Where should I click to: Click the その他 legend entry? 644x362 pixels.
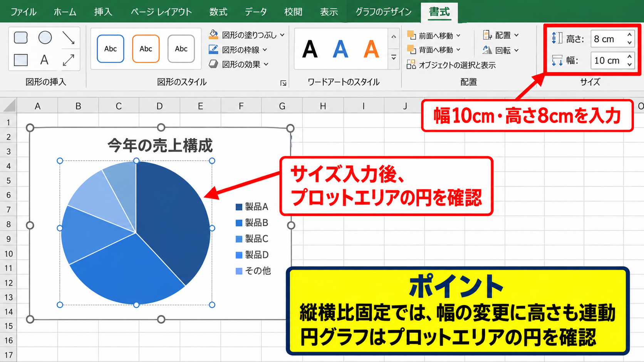[253, 271]
